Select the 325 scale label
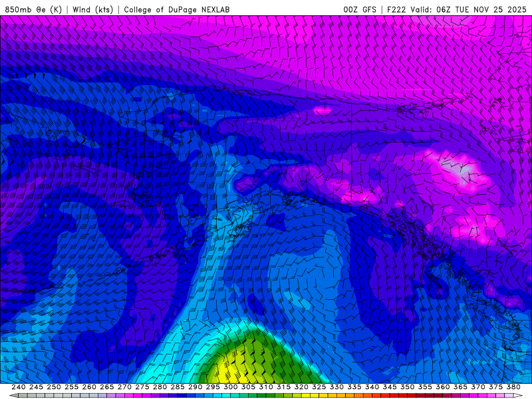The width and height of the screenshot is (532, 399). click(x=319, y=387)
